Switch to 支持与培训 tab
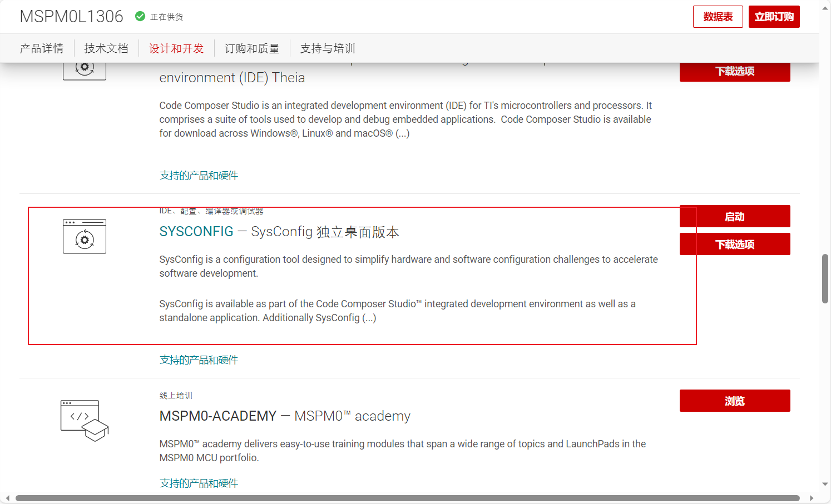This screenshot has height=504, width=831. click(x=327, y=48)
